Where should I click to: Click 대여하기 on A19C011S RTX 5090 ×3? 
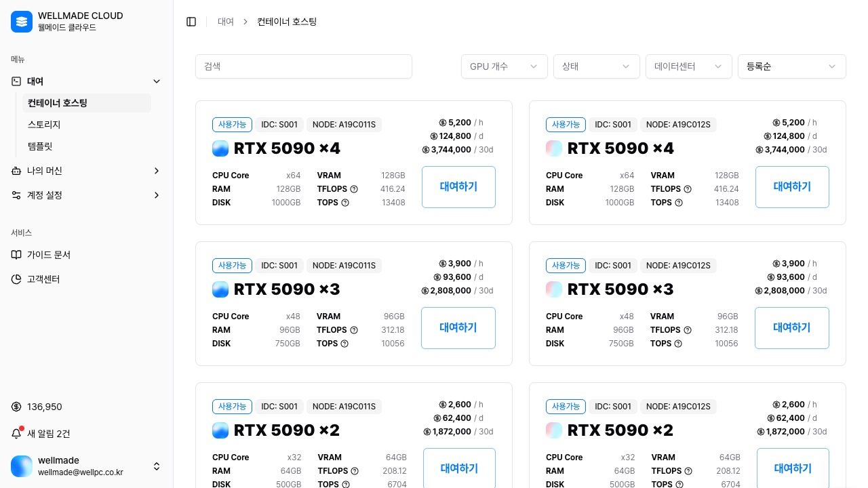[x=458, y=328]
